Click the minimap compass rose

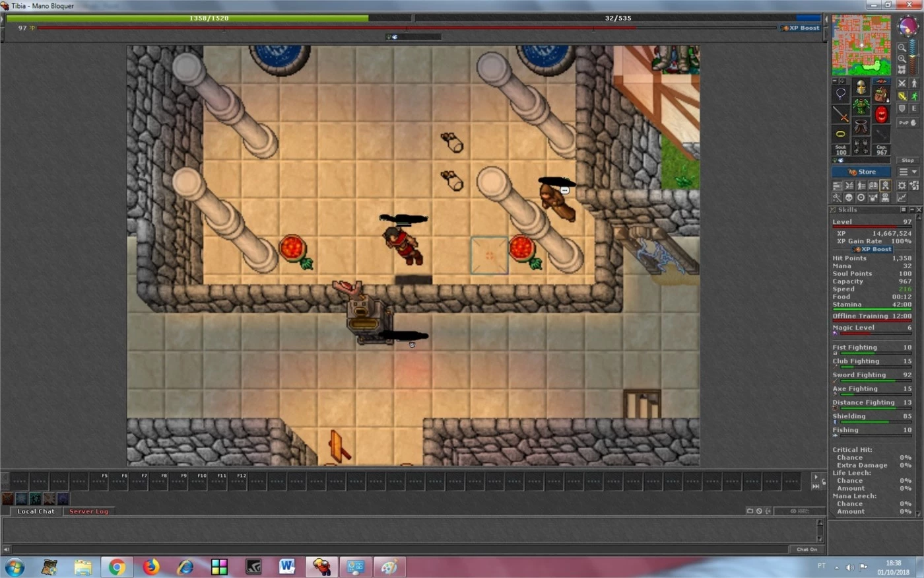click(x=907, y=26)
